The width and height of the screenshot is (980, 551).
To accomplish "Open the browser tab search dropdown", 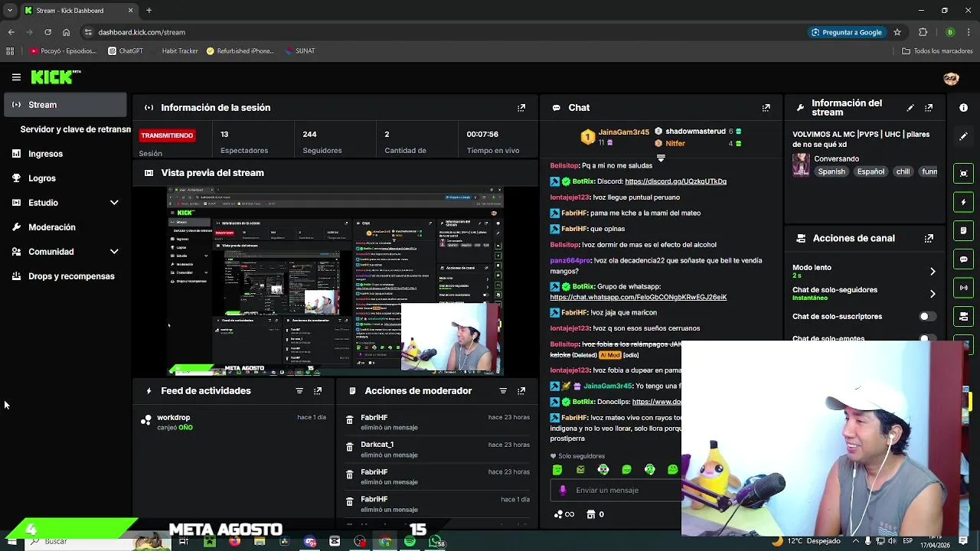I will coord(10,11).
